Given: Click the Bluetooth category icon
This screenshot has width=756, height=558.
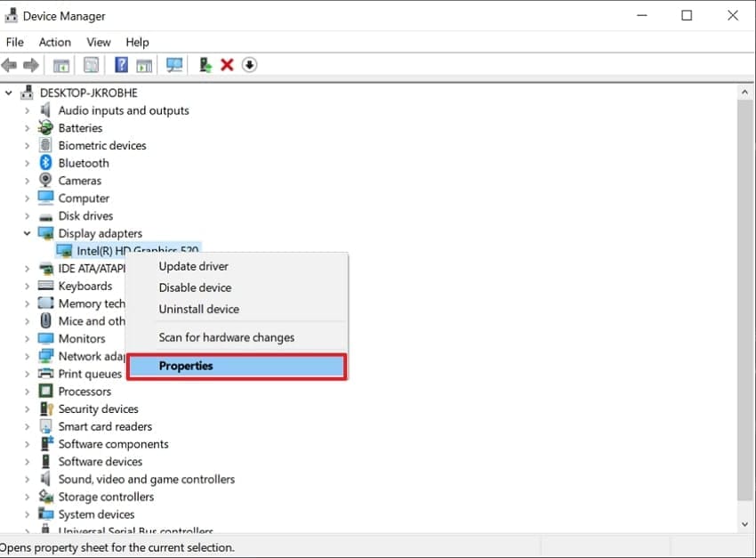Looking at the screenshot, I should point(45,163).
